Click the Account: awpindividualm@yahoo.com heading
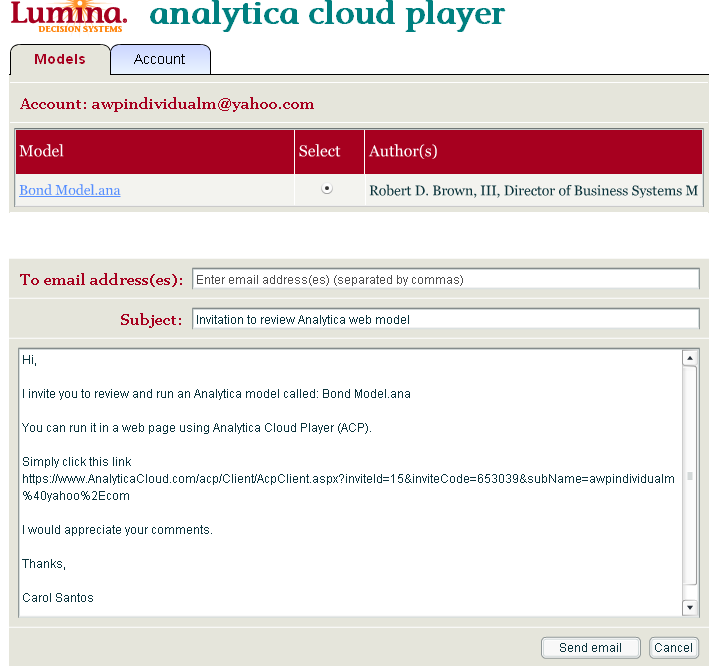Viewport: 713px width, 666px height. (167, 104)
